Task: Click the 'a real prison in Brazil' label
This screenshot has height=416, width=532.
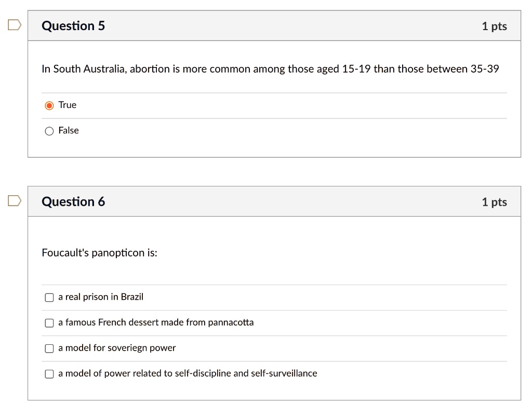Action: [101, 297]
